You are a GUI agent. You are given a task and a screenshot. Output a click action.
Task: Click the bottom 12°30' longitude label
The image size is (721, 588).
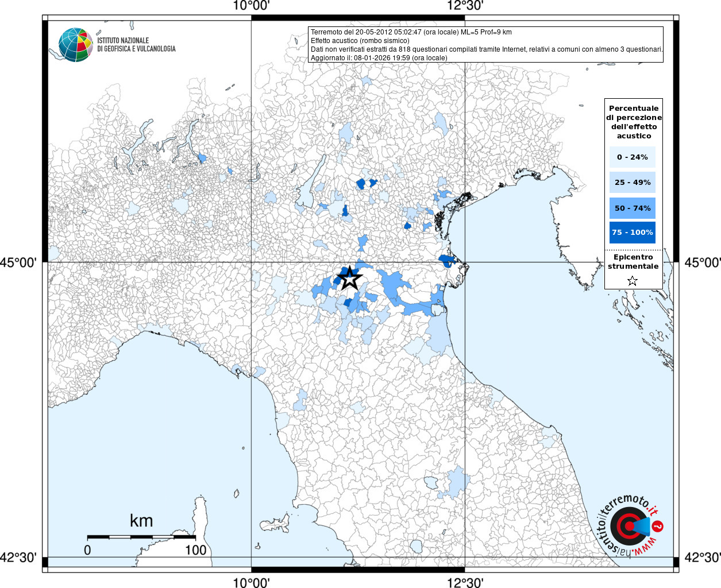[465, 582]
